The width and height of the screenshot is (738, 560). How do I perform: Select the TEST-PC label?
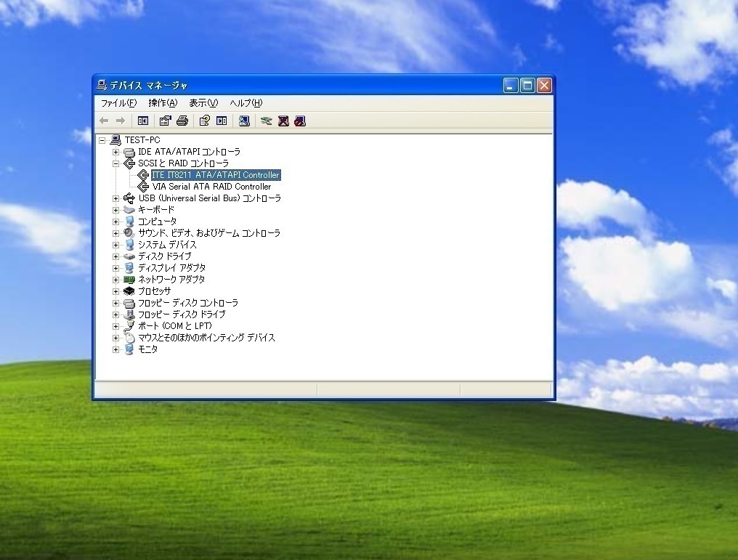(142, 139)
